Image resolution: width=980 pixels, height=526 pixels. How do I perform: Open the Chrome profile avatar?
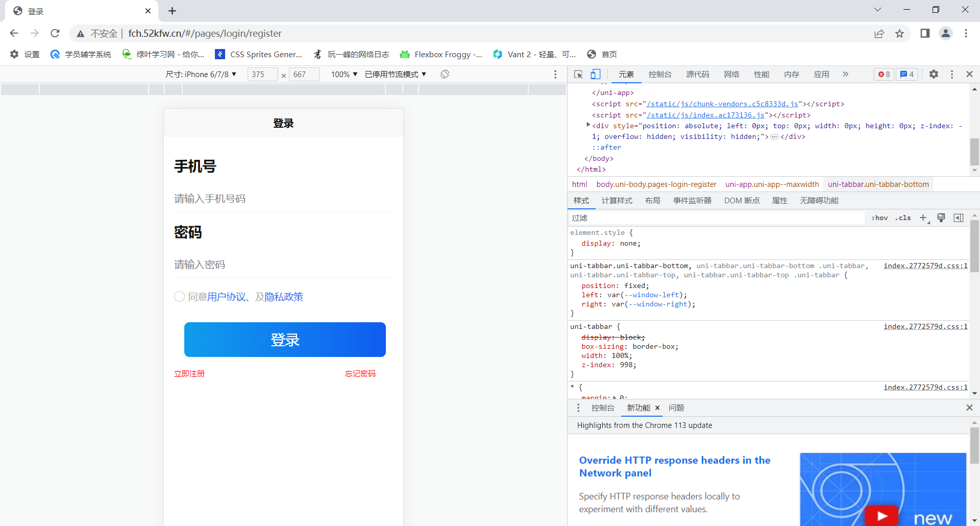(x=946, y=33)
